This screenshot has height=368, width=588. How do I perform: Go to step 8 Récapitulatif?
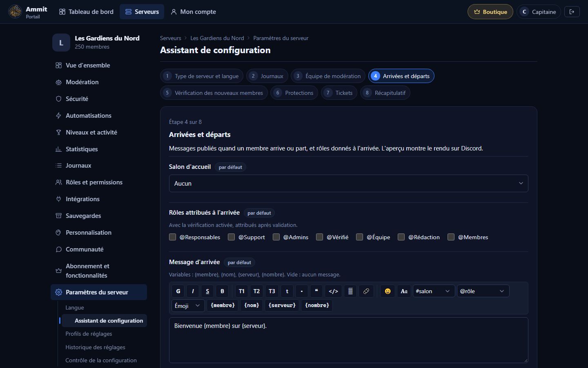(385, 93)
